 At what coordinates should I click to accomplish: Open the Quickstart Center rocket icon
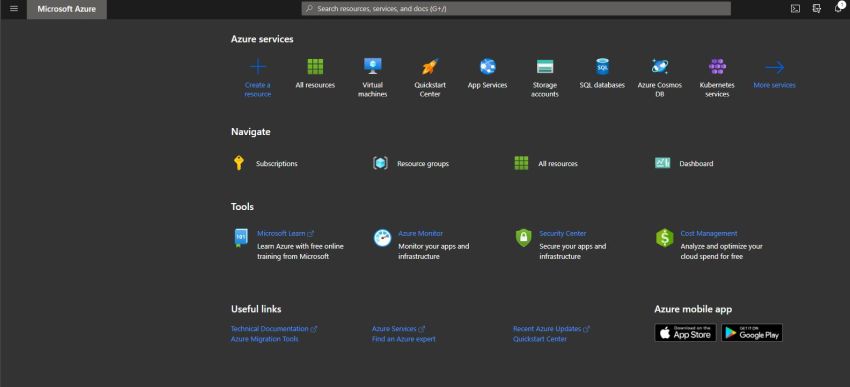(430, 67)
